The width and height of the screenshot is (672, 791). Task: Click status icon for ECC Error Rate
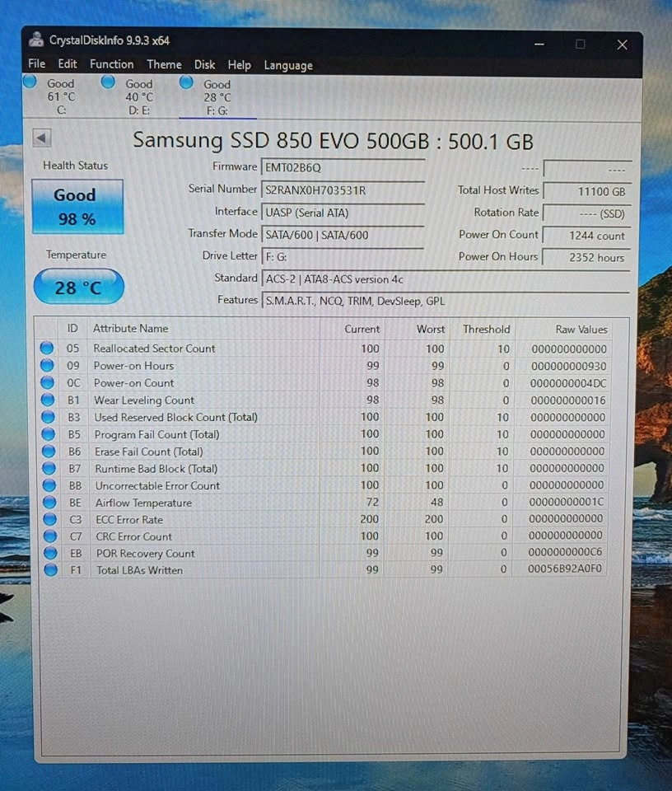(x=50, y=519)
